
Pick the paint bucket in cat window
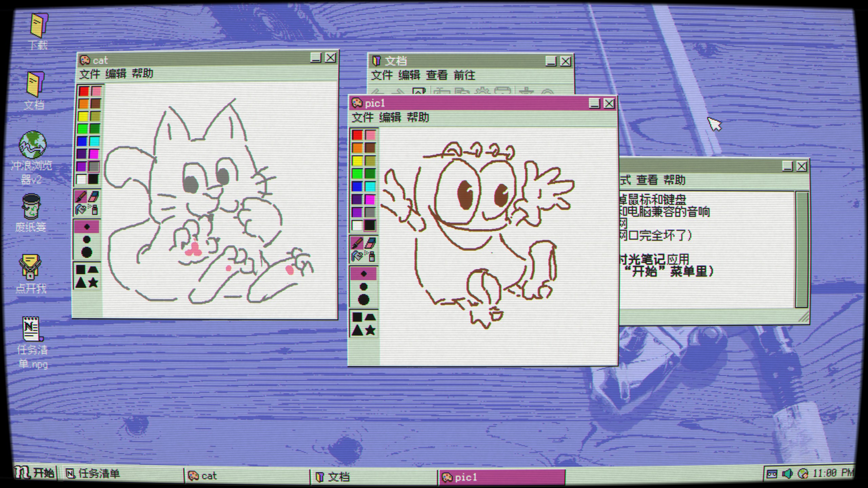coord(81,209)
